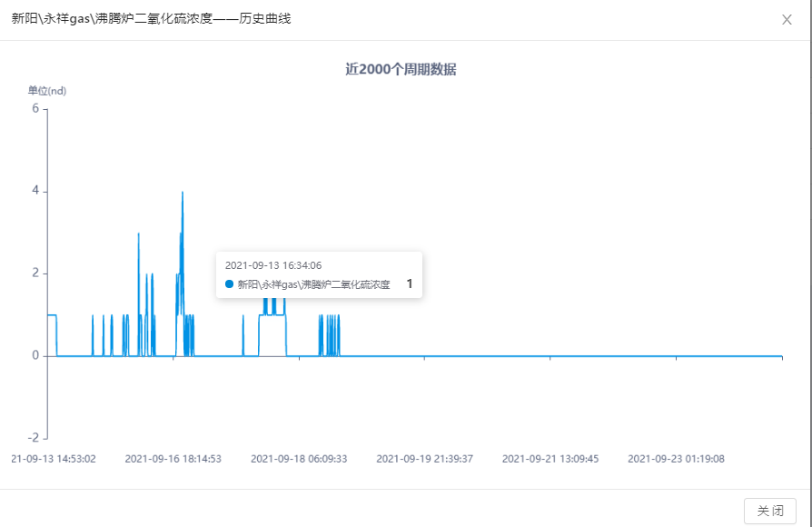Click the 单位(nd) y-axis unit label

coord(47,90)
